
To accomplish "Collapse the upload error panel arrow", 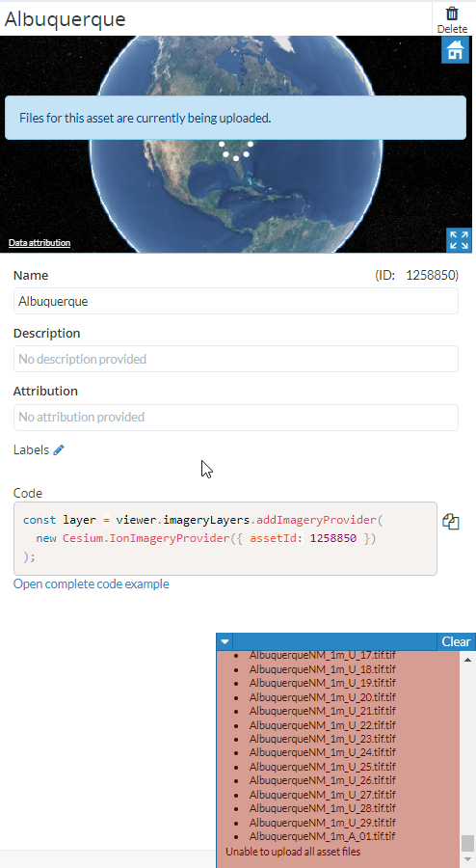I will tap(225, 642).
